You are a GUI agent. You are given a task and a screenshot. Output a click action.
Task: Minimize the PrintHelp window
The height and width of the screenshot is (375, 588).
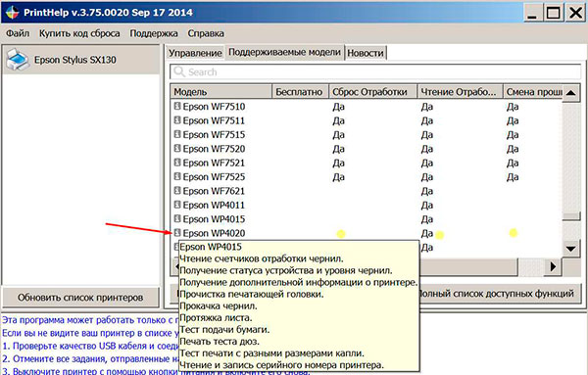point(532,13)
